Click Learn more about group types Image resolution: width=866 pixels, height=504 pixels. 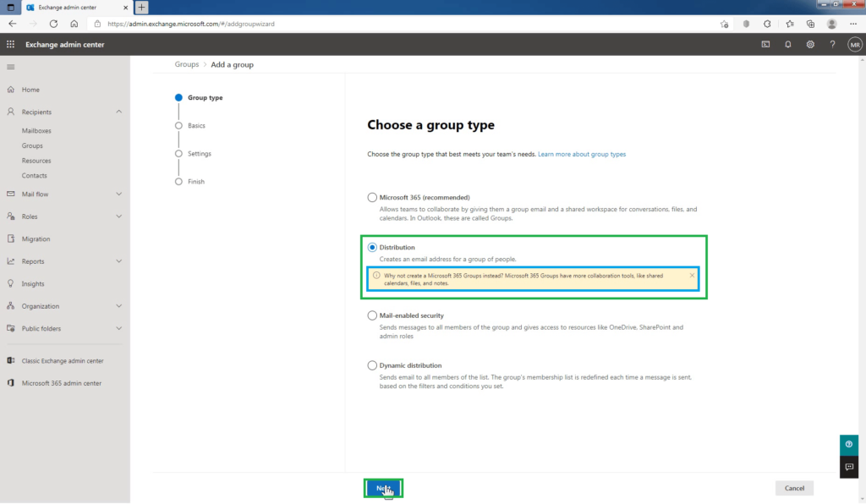coord(582,154)
